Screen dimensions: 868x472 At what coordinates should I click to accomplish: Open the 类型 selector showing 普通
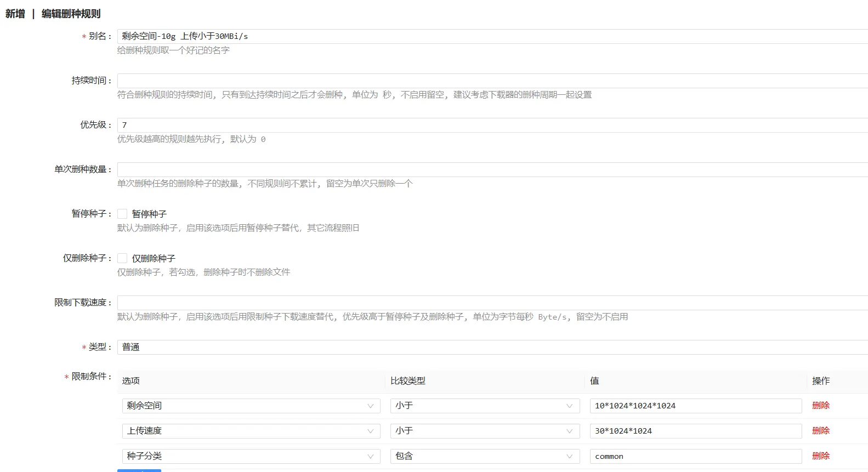492,347
